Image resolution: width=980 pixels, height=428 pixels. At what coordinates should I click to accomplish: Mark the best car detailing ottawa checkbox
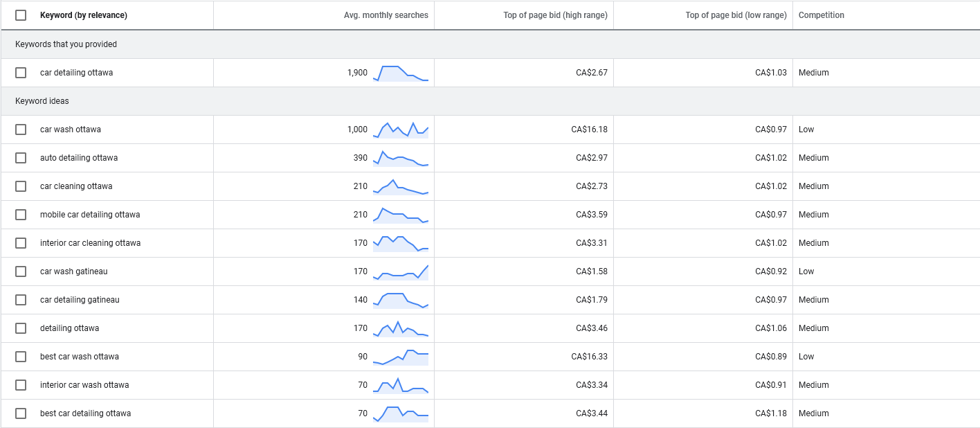[x=21, y=413]
